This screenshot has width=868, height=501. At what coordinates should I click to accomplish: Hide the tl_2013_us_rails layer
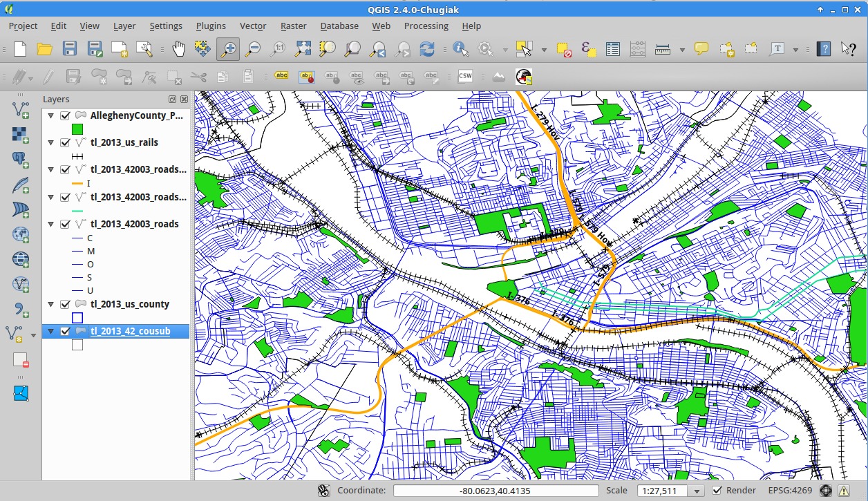coord(66,143)
